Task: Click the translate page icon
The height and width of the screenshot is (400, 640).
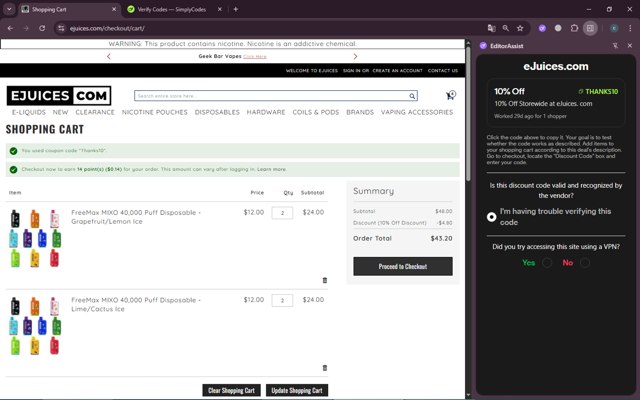Action: [491, 28]
